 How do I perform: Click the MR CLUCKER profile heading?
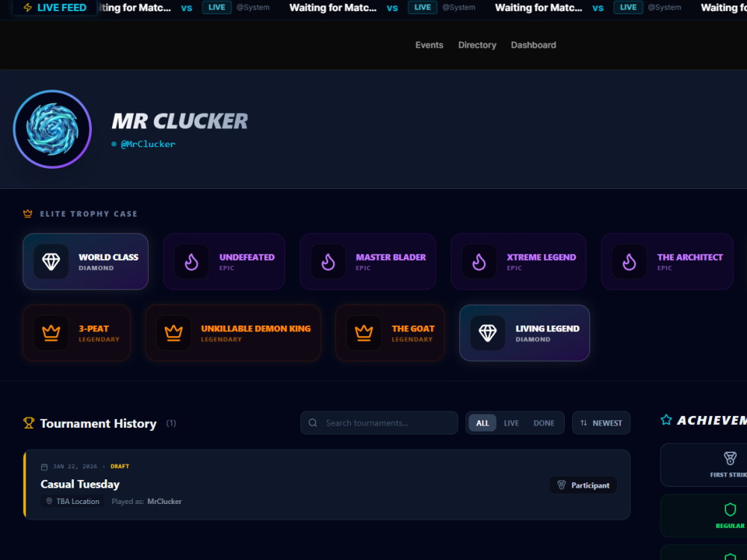pyautogui.click(x=179, y=121)
